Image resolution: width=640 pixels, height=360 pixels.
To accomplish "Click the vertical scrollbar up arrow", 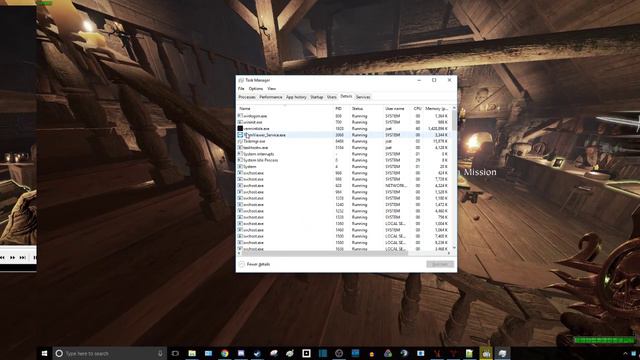I will [x=454, y=108].
